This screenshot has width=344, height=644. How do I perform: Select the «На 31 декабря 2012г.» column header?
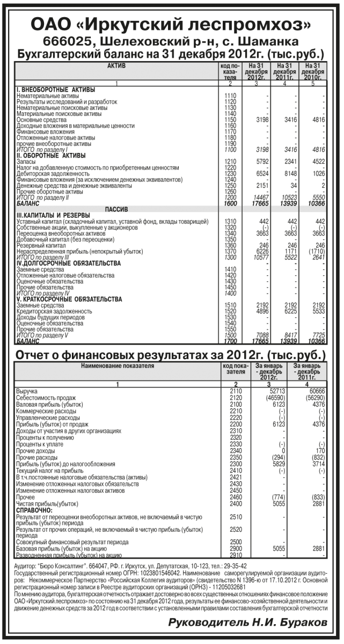pos(256,71)
